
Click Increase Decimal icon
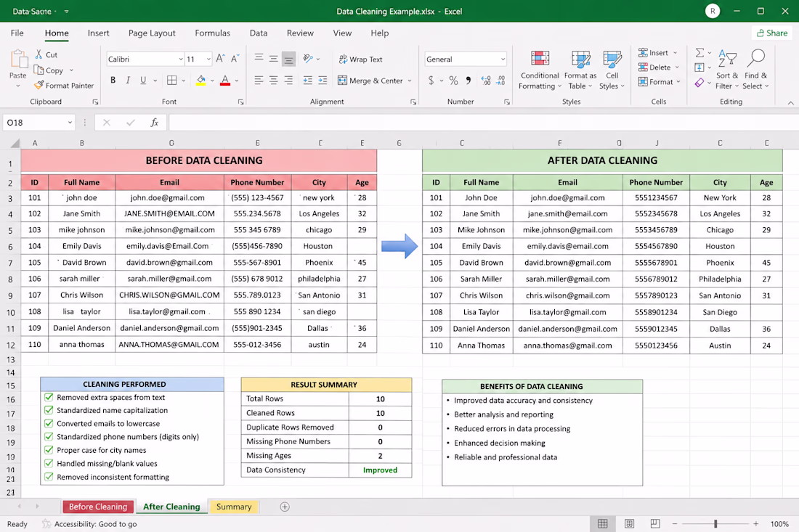486,81
